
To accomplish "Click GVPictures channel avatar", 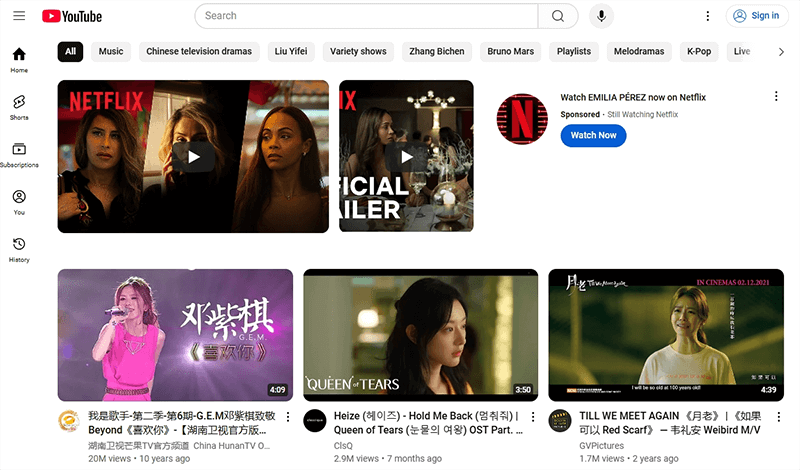I will [560, 421].
